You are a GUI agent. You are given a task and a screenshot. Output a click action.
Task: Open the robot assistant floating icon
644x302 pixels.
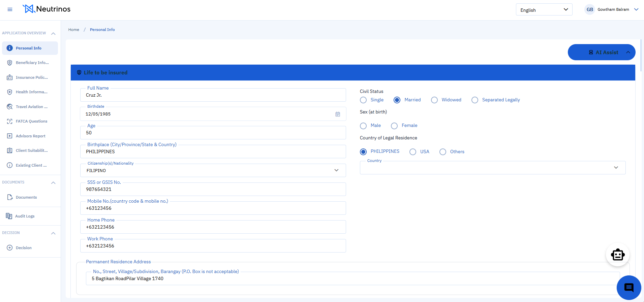click(x=617, y=255)
